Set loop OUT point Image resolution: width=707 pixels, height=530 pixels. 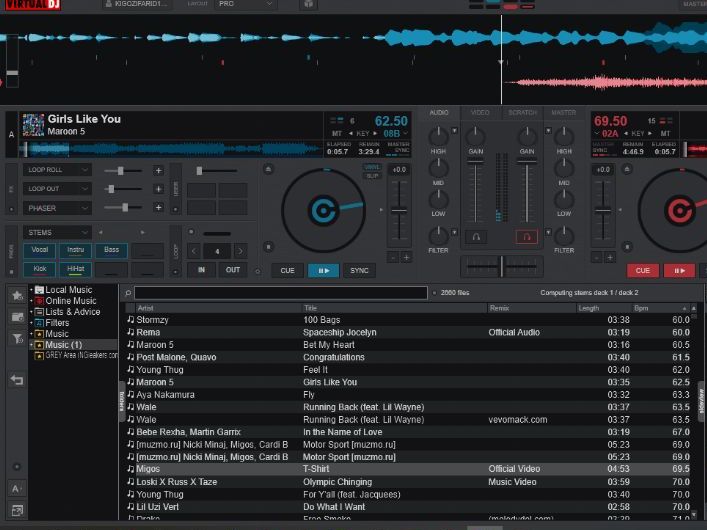pos(233,270)
